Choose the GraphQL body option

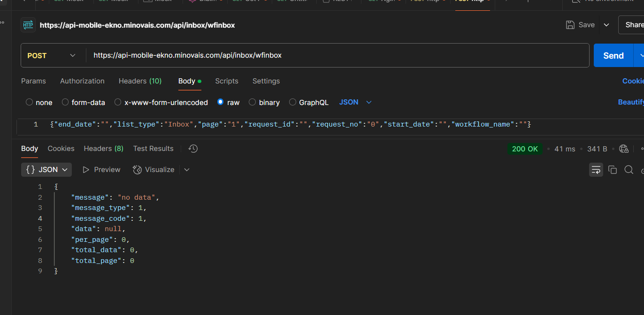coord(293,102)
